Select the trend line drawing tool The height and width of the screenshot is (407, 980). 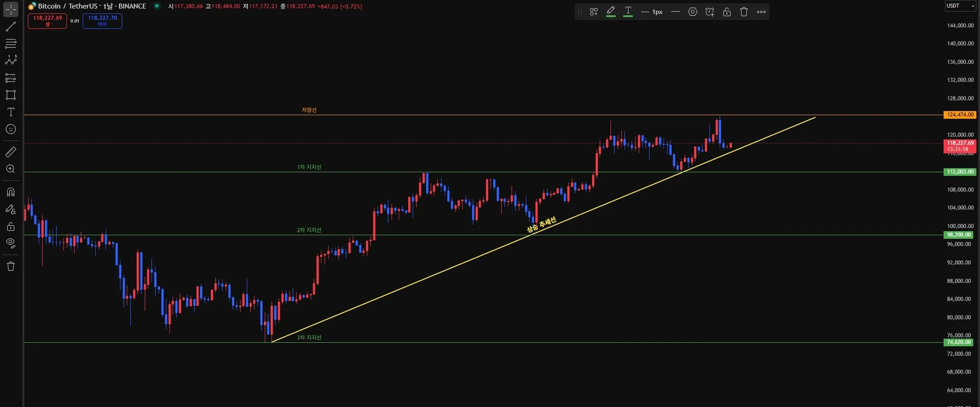pyautogui.click(x=11, y=27)
